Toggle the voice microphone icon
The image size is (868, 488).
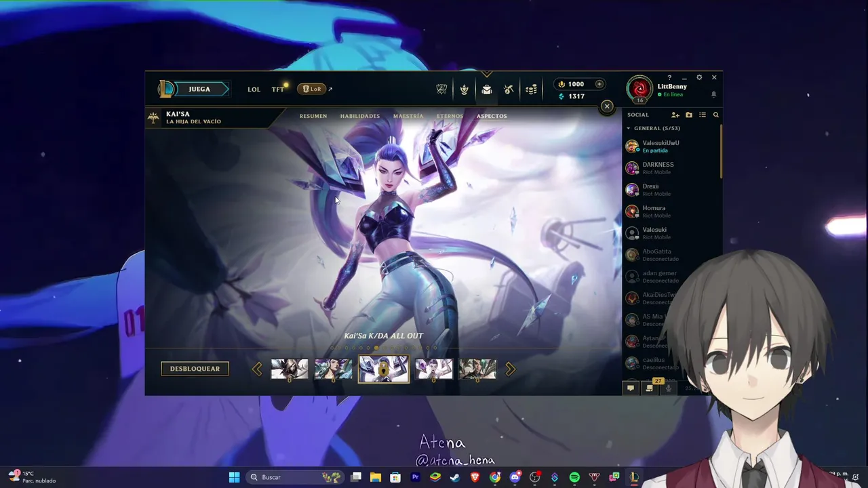point(669,388)
